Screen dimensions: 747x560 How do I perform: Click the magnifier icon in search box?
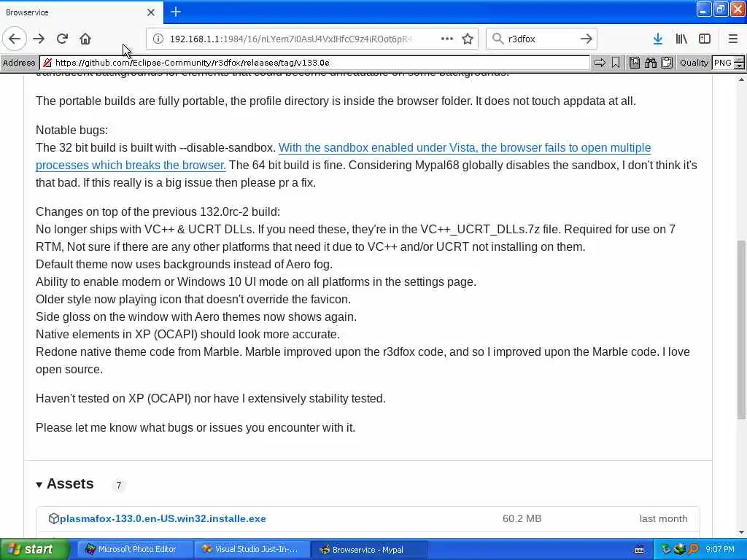tap(498, 39)
